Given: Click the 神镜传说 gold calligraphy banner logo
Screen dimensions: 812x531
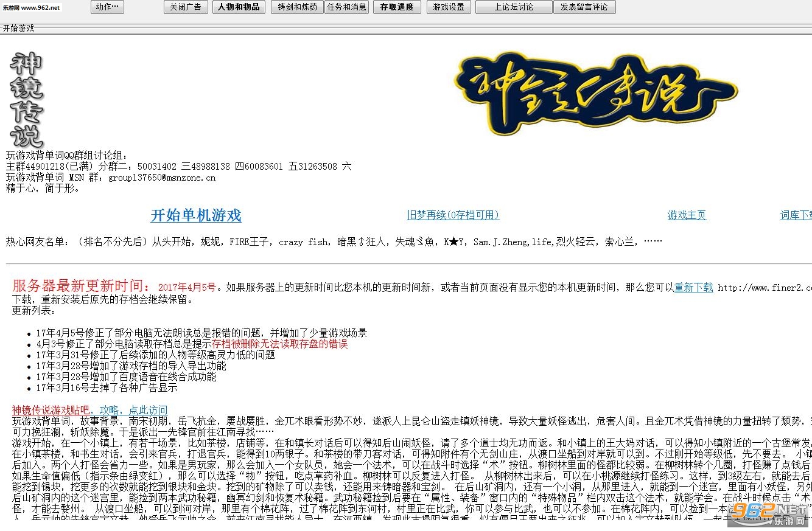Looking at the screenshot, I should tap(595, 92).
